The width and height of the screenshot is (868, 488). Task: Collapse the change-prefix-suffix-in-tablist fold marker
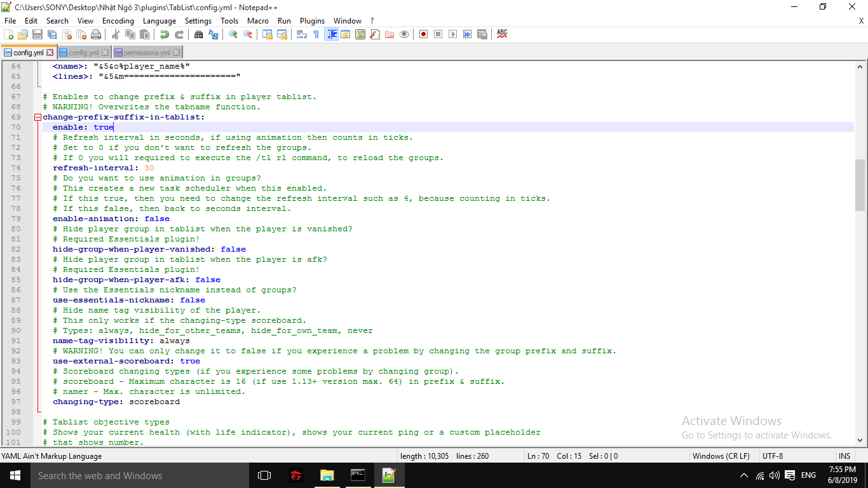click(x=37, y=117)
